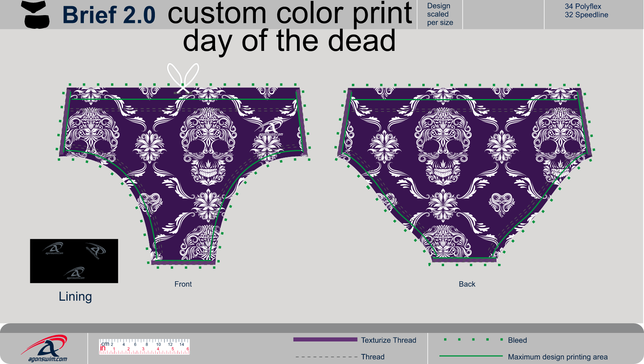Select the "day of the dead" heading text
Viewport: 644px width, 364px height.
(x=289, y=41)
